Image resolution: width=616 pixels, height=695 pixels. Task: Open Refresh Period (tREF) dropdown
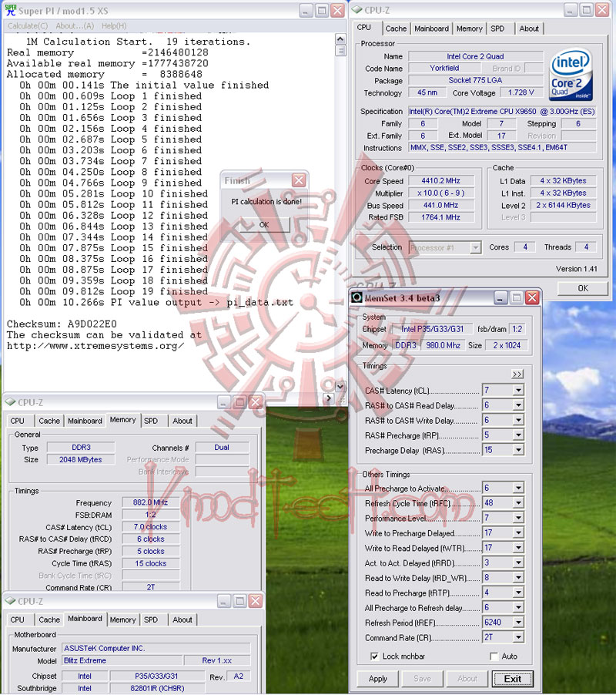pyautogui.click(x=518, y=623)
